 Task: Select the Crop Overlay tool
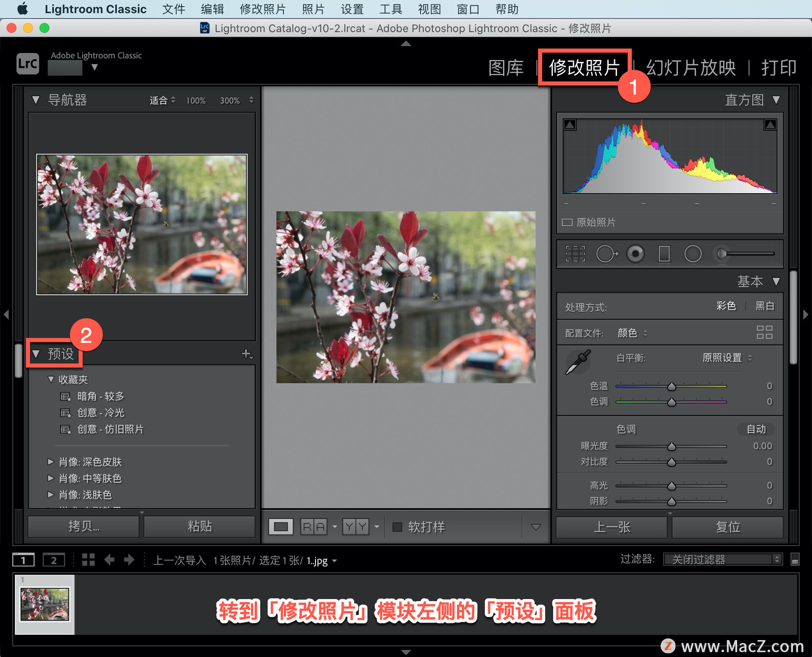pos(576,254)
